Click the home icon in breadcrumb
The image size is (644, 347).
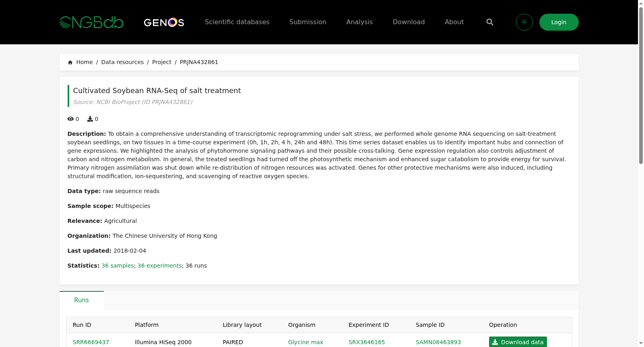coord(70,62)
